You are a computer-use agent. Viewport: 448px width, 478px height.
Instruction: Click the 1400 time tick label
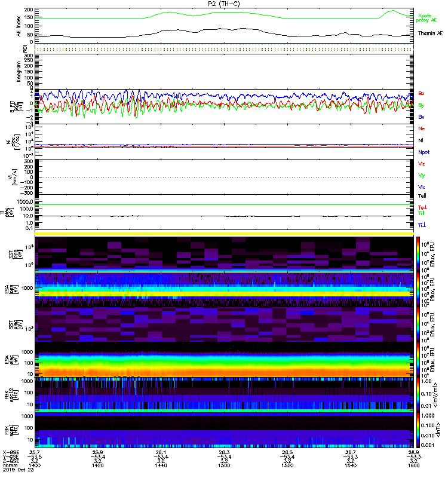click(x=35, y=465)
